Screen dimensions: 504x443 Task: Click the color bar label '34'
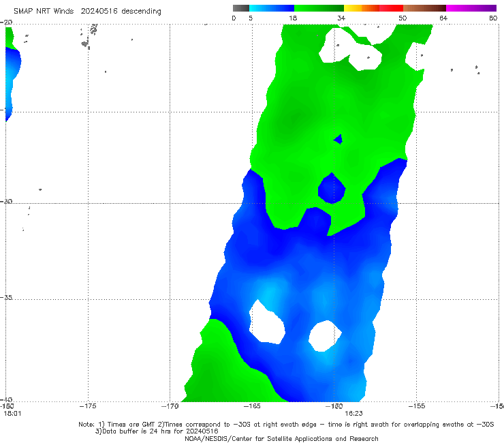[341, 18]
